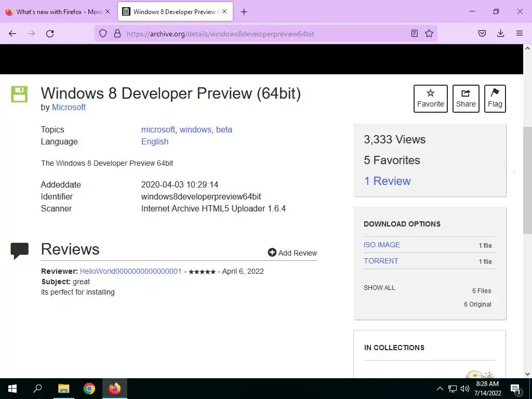Click the Favorite star button
Screen dimensions: 532x399
431,98
